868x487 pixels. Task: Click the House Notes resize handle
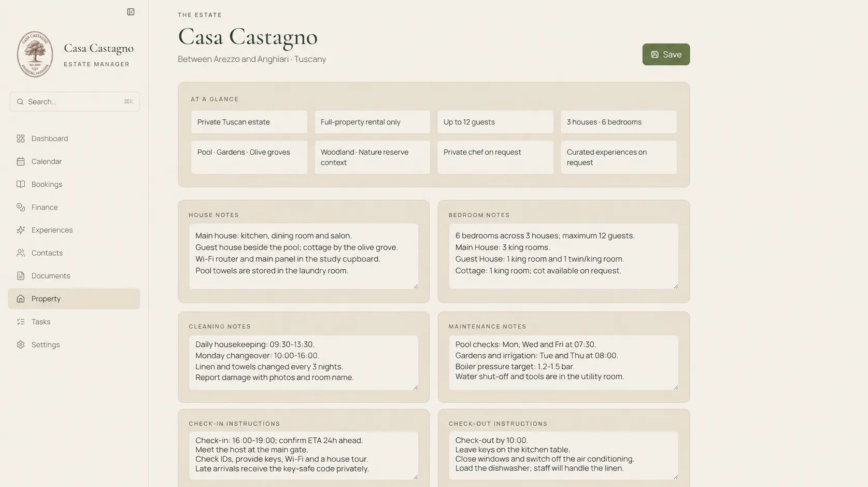(415, 286)
